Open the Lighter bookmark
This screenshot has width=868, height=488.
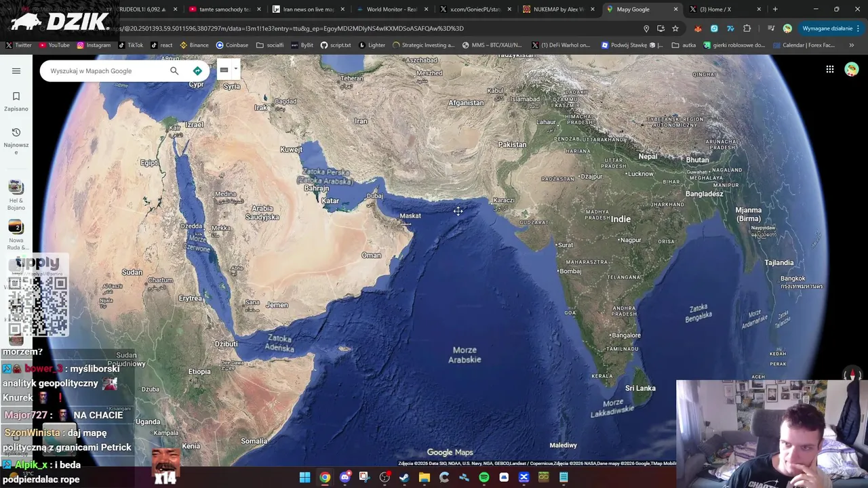tap(372, 45)
